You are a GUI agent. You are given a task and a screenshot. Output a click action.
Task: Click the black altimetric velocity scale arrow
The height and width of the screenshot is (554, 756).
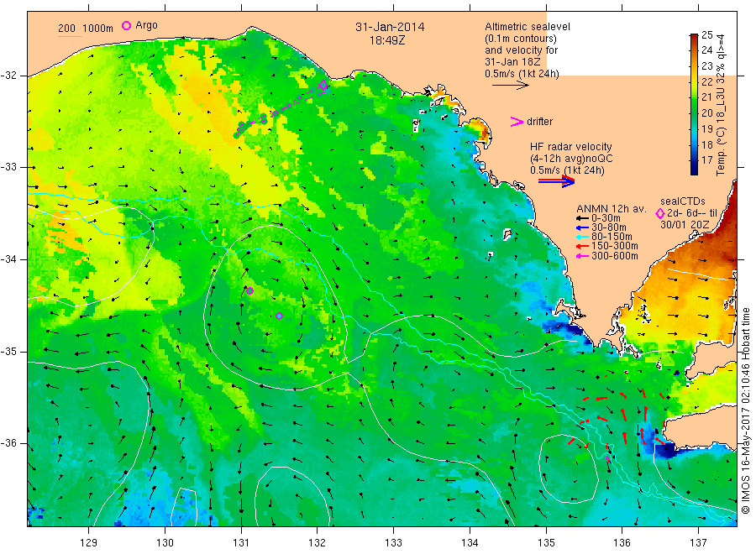point(511,86)
